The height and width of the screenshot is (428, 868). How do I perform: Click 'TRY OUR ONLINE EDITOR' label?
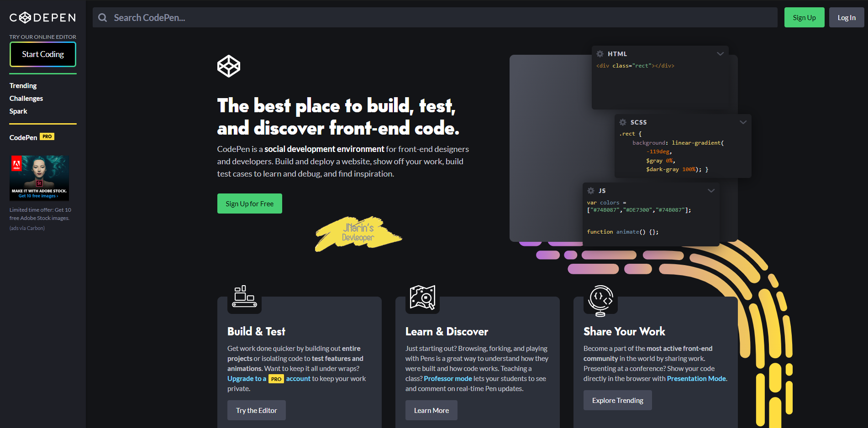[43, 37]
